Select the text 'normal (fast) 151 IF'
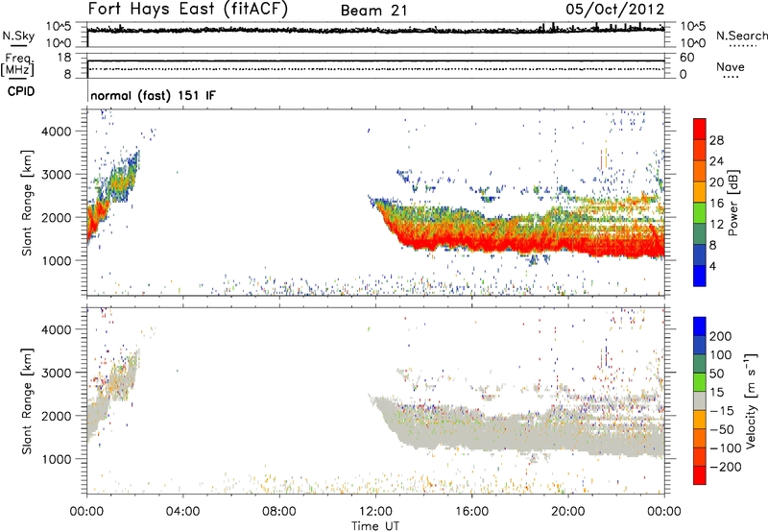The height and width of the screenshot is (532, 768). [153, 95]
